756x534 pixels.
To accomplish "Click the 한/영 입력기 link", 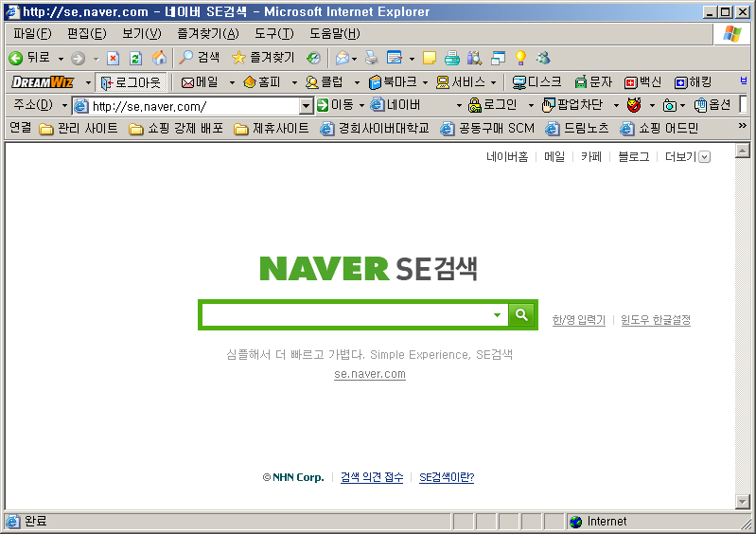I will [x=578, y=320].
